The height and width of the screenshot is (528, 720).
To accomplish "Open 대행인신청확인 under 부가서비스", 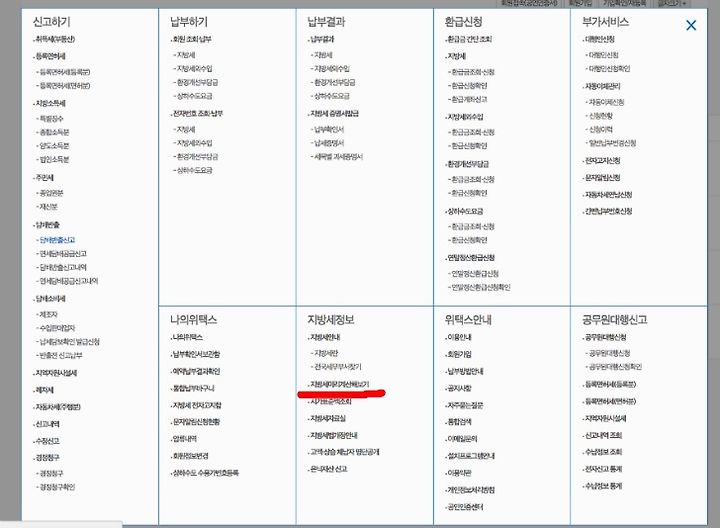I will tap(609, 69).
